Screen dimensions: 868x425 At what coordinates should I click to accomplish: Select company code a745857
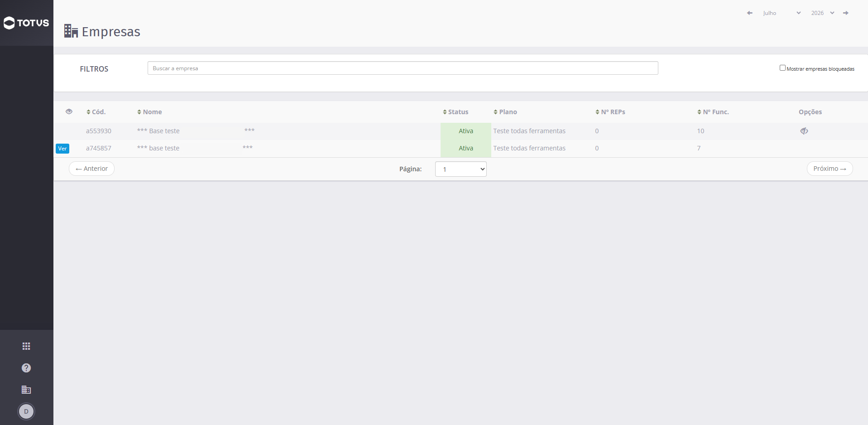point(99,148)
